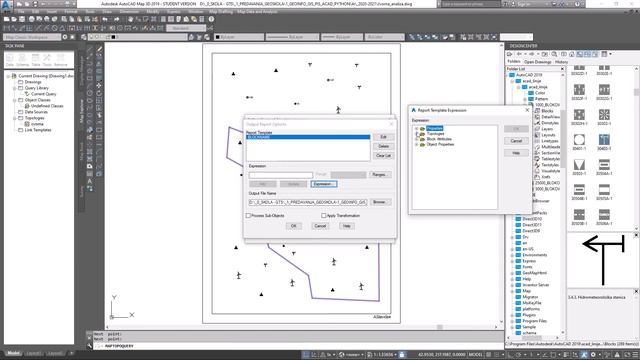Click the Expression... button
Image resolution: width=640 pixels, height=360 pixels.
pos(324,184)
